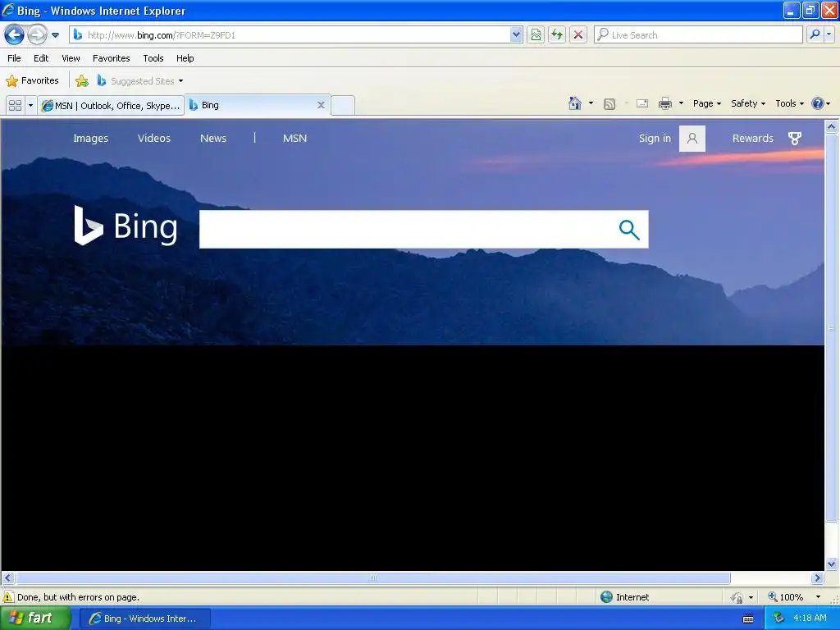Open the Tools menu in the menu bar
The width and height of the screenshot is (840, 630).
(x=153, y=58)
